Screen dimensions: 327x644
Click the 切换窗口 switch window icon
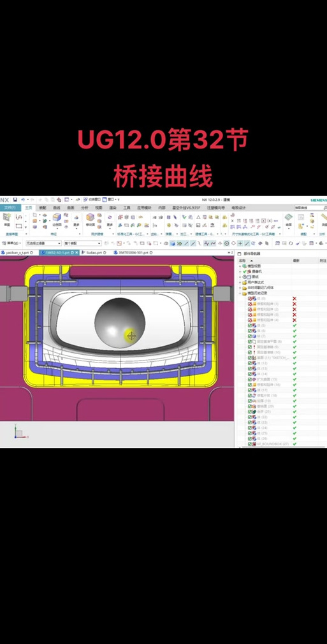click(92, 199)
